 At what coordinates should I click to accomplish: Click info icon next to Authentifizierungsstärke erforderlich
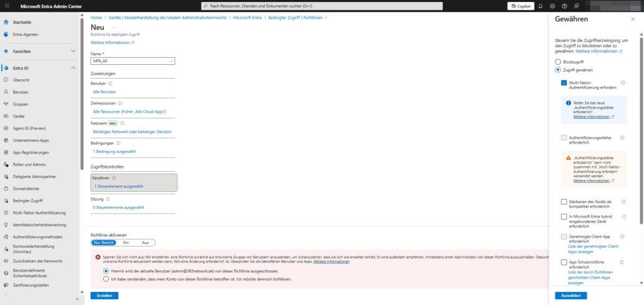pyautogui.click(x=623, y=138)
